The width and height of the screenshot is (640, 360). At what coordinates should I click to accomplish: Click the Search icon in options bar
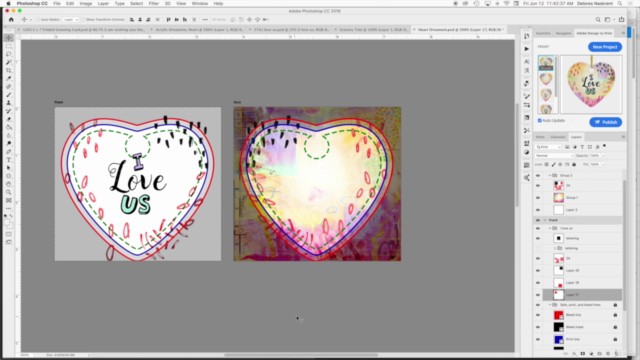[x=598, y=20]
